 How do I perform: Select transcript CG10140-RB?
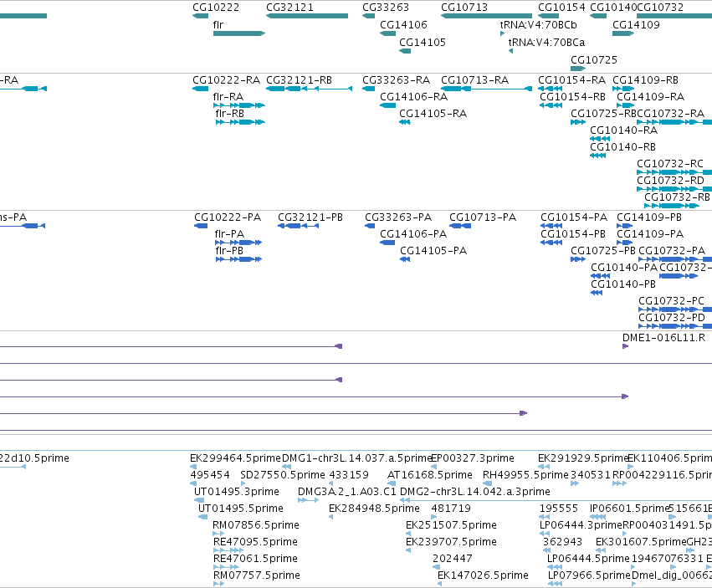pyautogui.click(x=598, y=156)
